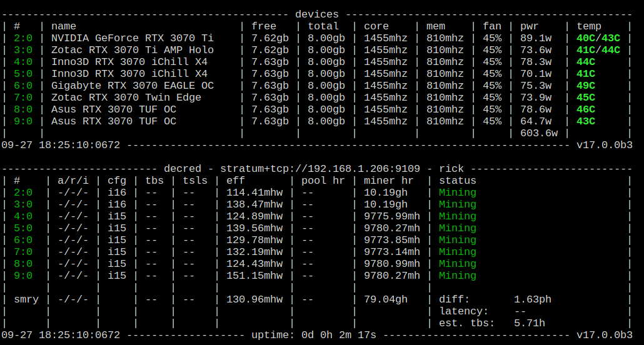The height and width of the screenshot is (345, 644).
Task: Click the 9773.14mh miner hashrate
Action: point(392,252)
